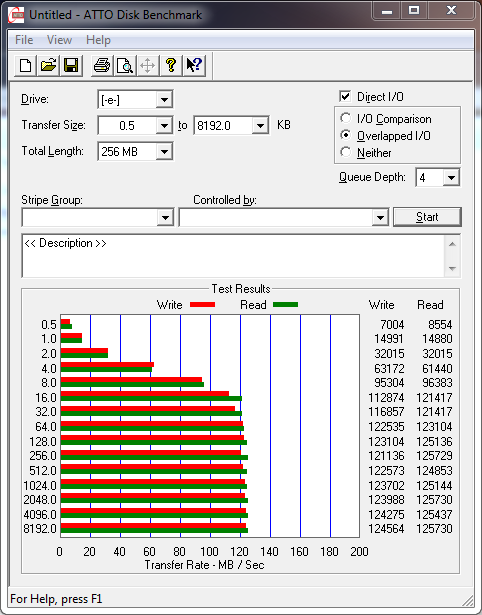
Task: Click the write value 7004
Action: [x=392, y=325]
